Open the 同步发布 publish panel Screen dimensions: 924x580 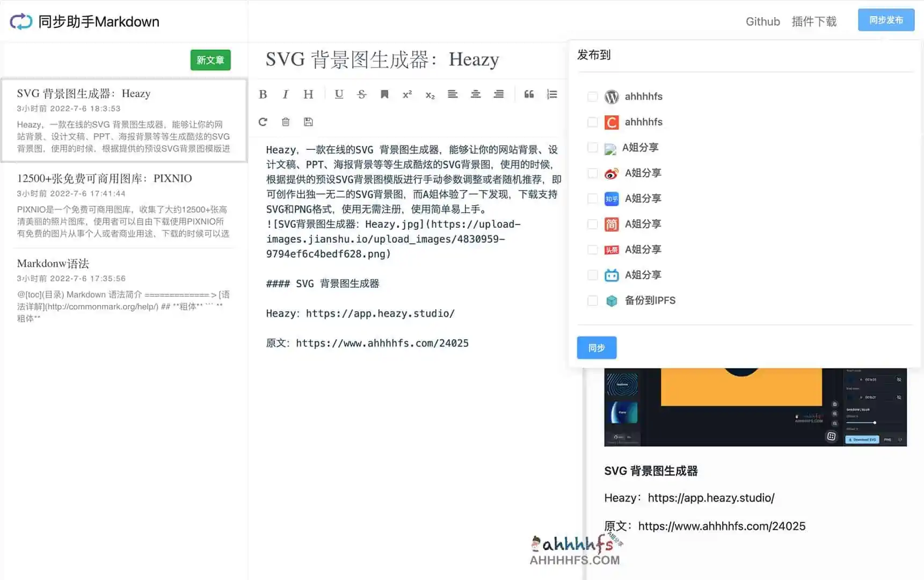[x=886, y=19]
